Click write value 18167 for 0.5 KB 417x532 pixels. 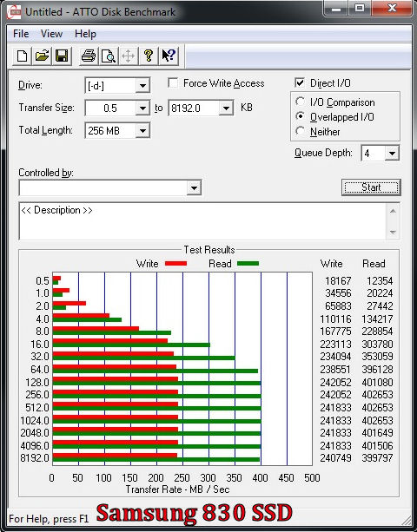(x=338, y=281)
